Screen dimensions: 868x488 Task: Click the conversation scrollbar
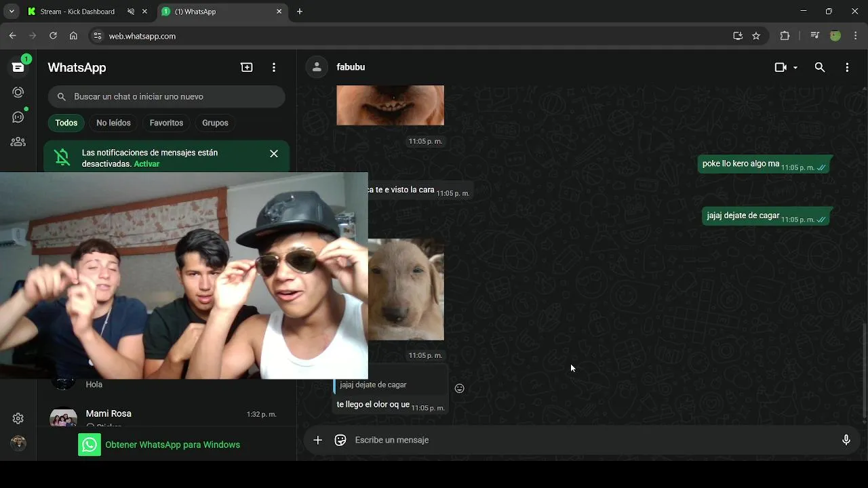click(864, 370)
